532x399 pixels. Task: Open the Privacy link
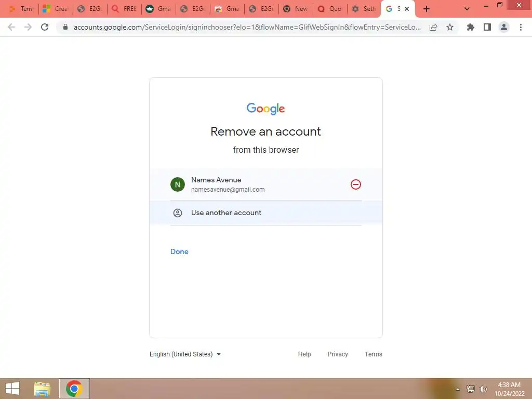coord(338,354)
